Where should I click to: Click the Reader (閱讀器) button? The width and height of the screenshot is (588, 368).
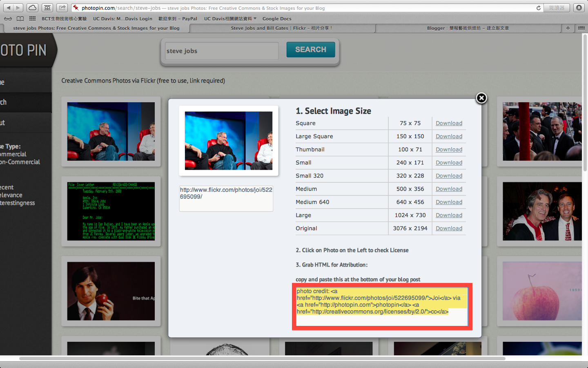pos(557,8)
